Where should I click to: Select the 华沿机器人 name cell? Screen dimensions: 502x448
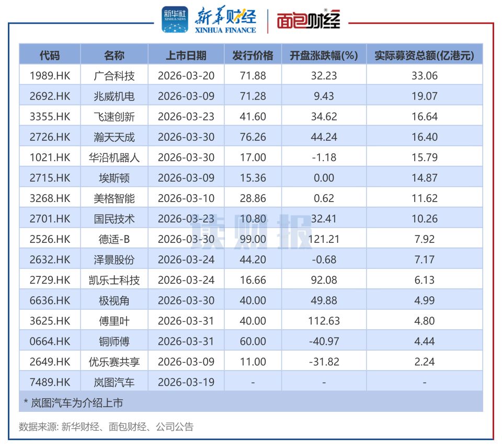pyautogui.click(x=114, y=158)
